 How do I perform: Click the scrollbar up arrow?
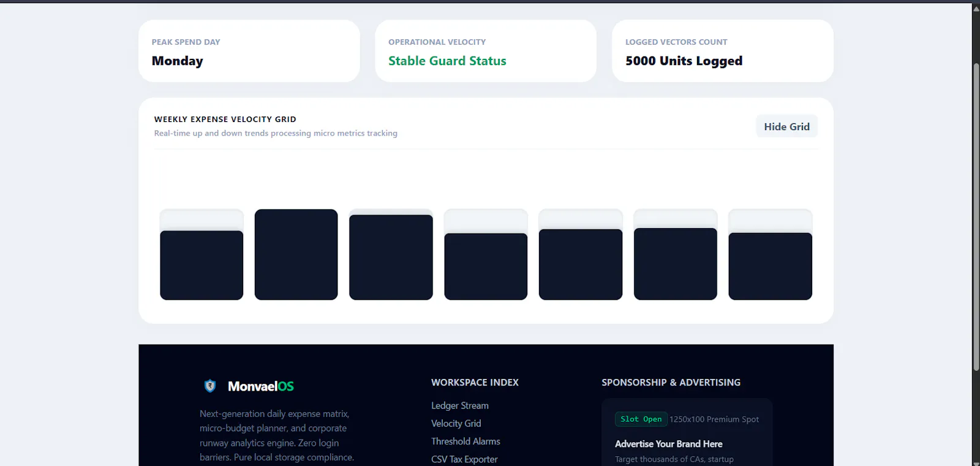pyautogui.click(x=976, y=8)
